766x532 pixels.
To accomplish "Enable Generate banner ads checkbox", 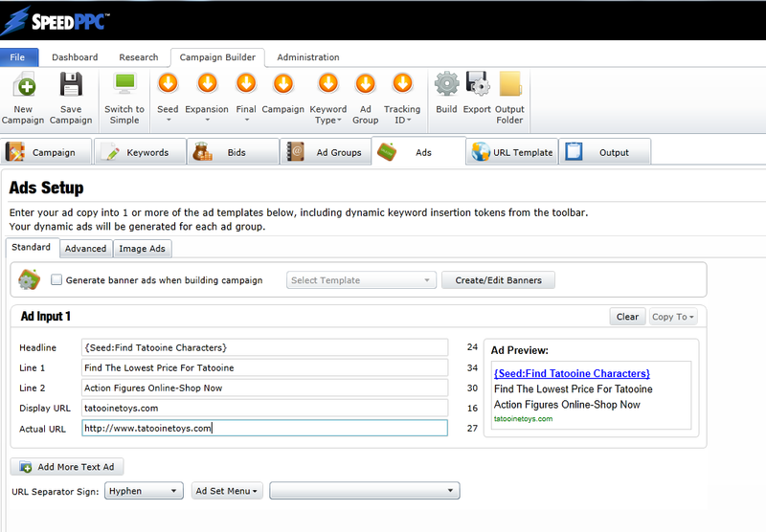I will tap(57, 280).
